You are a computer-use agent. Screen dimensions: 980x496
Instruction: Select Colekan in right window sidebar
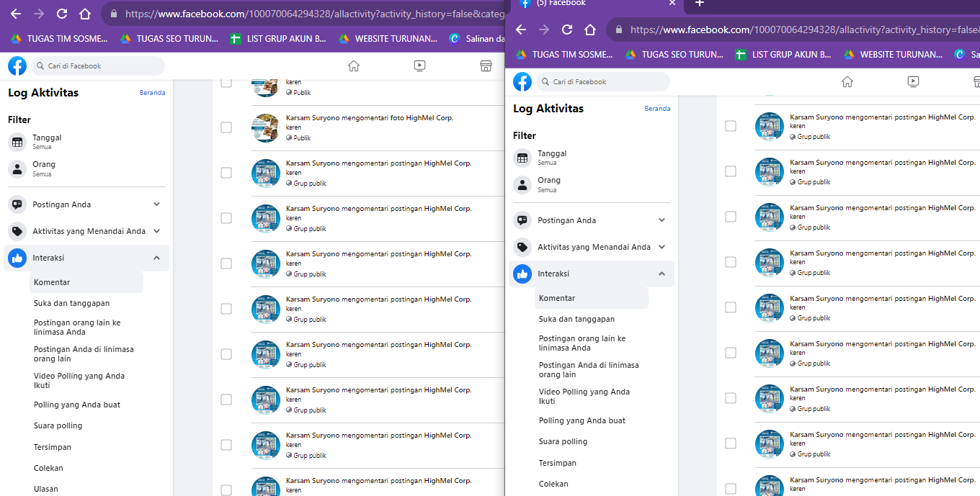(553, 484)
